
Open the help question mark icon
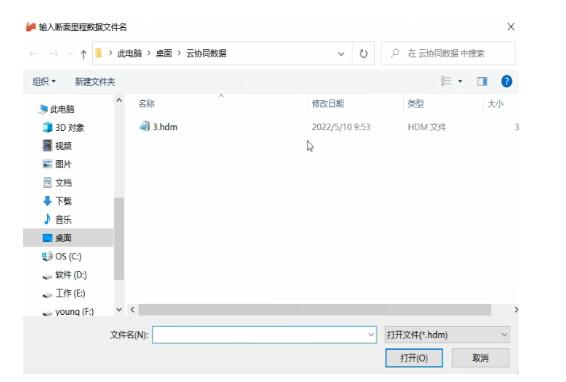pos(506,81)
